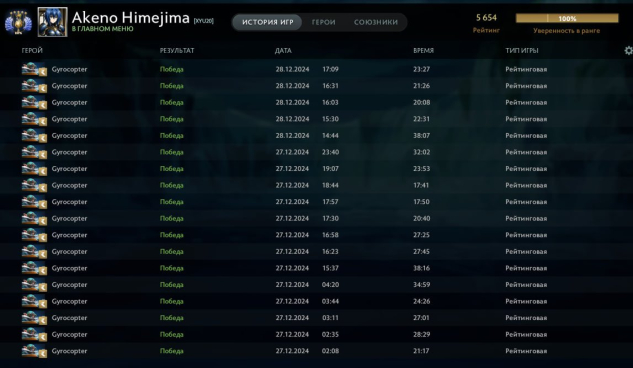Screen dimensions: 633x368
Task: Open the settings gear icon
Action: (x=628, y=50)
